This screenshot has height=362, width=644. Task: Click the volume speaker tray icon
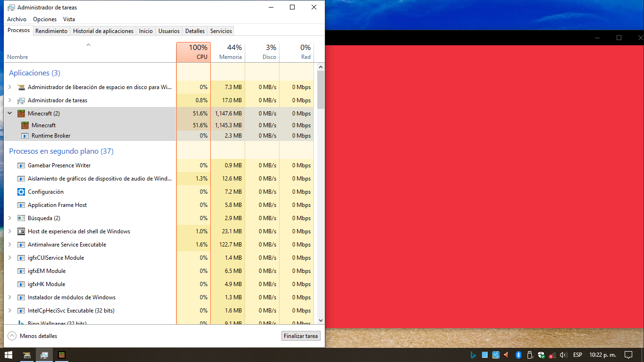[563, 355]
